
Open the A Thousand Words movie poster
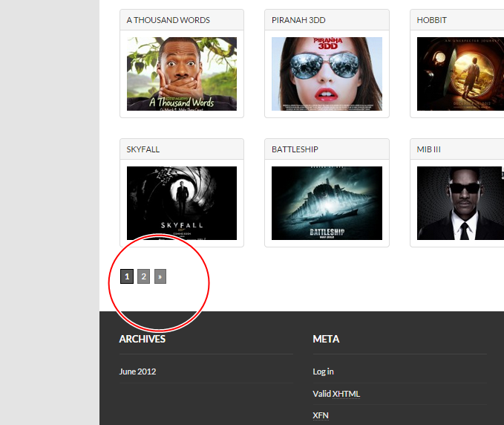point(182,74)
